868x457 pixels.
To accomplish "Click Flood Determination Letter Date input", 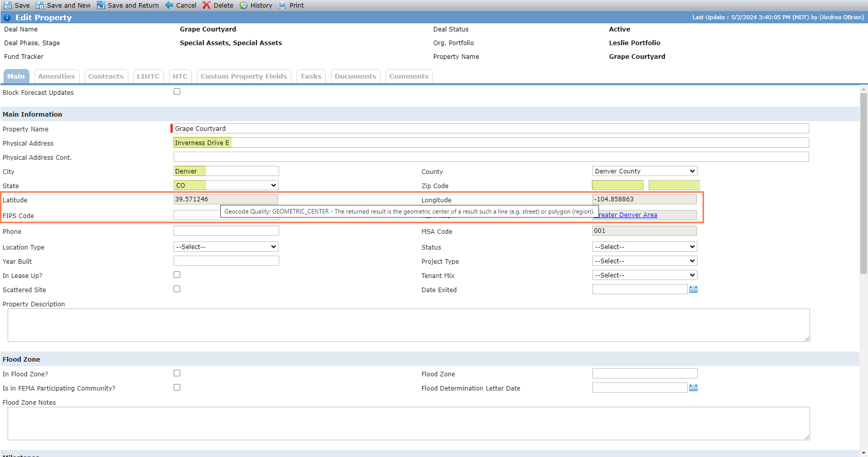I will point(640,388).
